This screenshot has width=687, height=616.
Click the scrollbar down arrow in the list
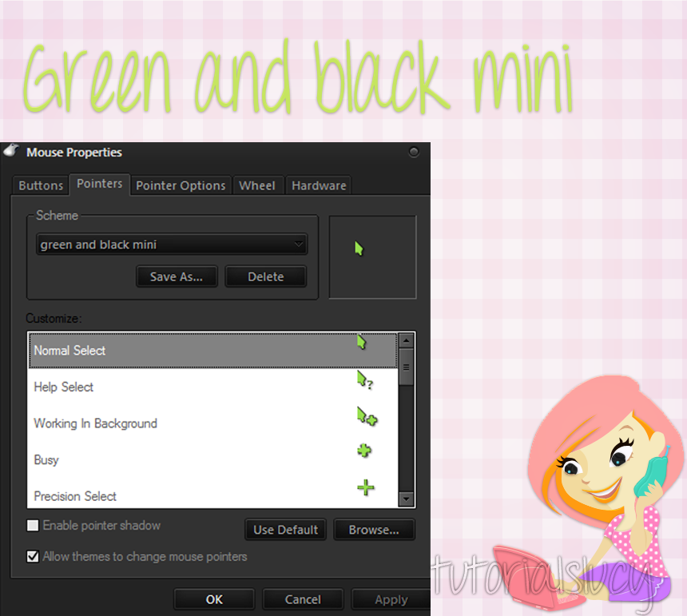[407, 499]
